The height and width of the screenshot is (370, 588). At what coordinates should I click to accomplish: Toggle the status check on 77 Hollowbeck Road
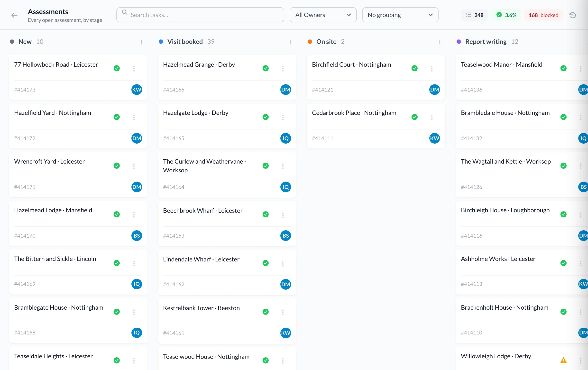coord(117,68)
